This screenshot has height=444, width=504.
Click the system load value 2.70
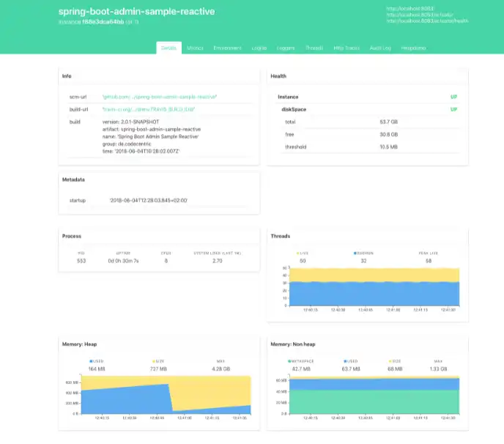coord(218,261)
